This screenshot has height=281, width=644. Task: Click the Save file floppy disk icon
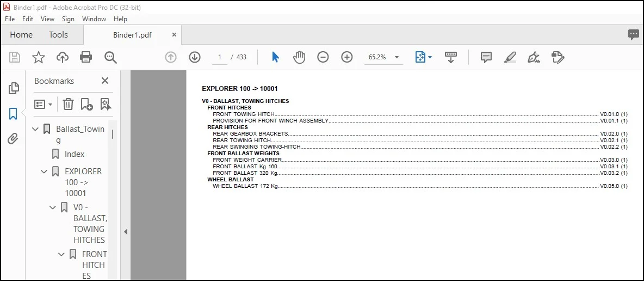(x=15, y=57)
